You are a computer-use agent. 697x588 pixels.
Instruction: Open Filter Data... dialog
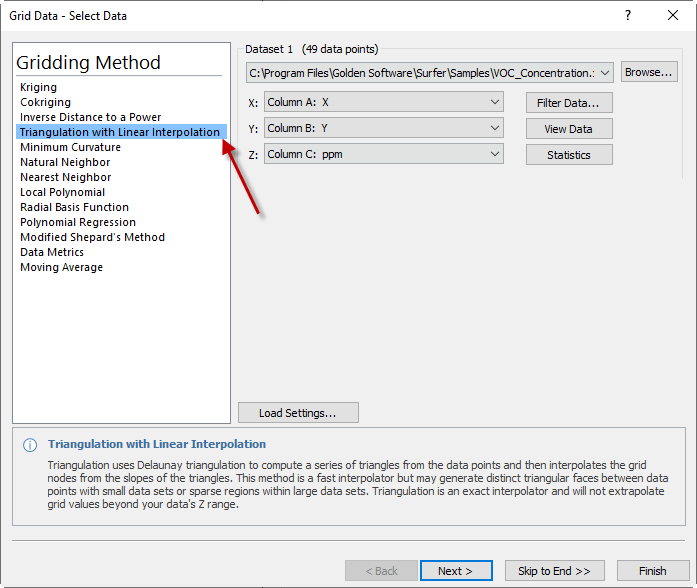569,103
